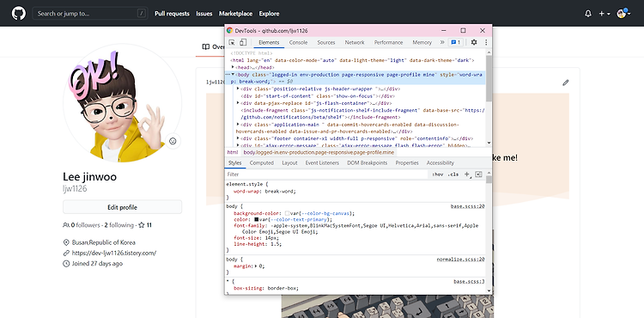Click the Chrome icon in DevTools title bar

click(229, 30)
